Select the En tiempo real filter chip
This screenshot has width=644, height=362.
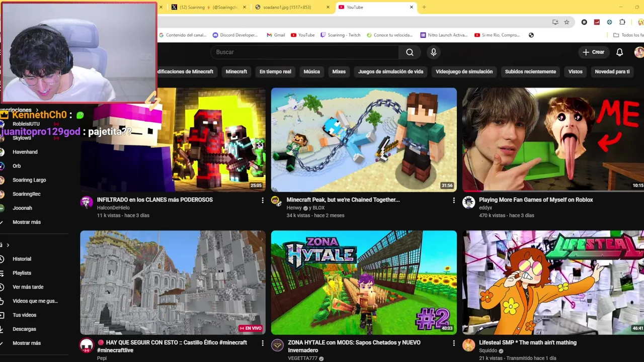click(275, 71)
